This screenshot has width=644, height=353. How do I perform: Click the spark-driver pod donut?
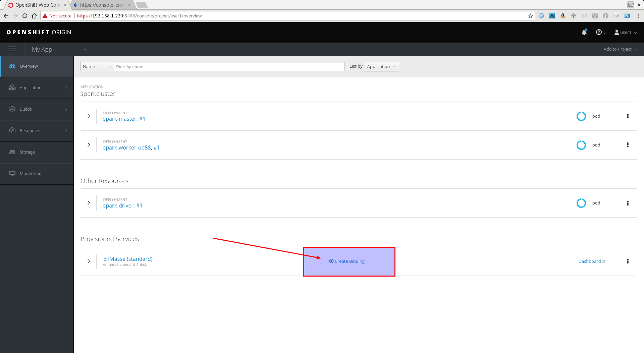point(581,203)
